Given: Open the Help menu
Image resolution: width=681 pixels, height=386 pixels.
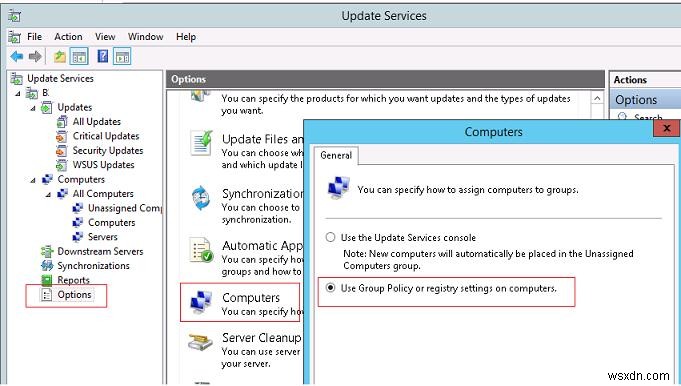Looking at the screenshot, I should (x=186, y=37).
